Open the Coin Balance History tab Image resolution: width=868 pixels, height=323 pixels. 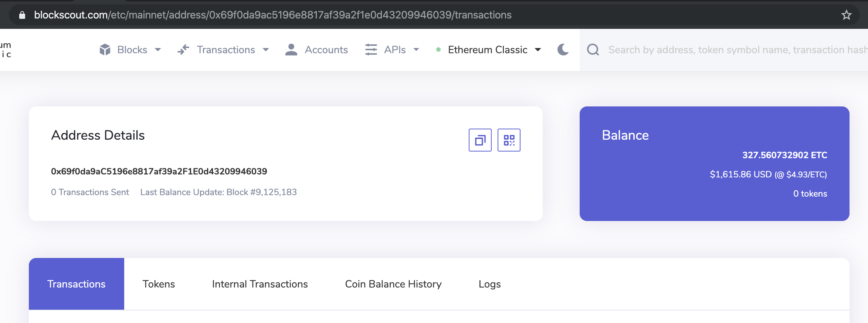(x=393, y=284)
